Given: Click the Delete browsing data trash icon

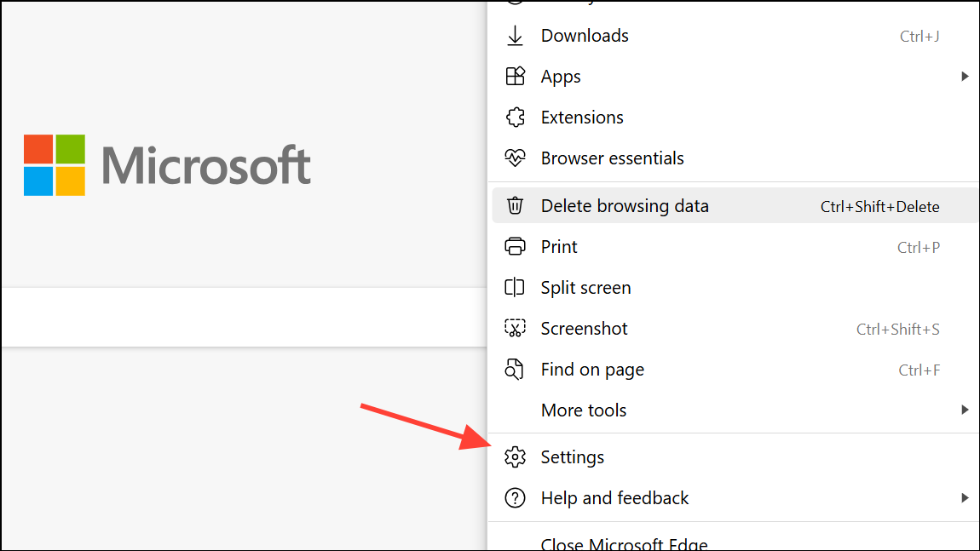Looking at the screenshot, I should click(x=515, y=206).
